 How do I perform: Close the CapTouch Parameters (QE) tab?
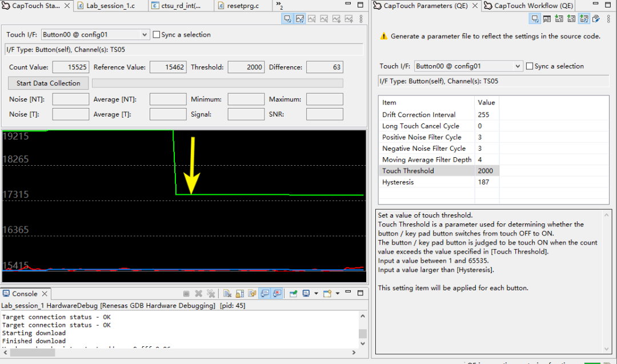(x=475, y=6)
